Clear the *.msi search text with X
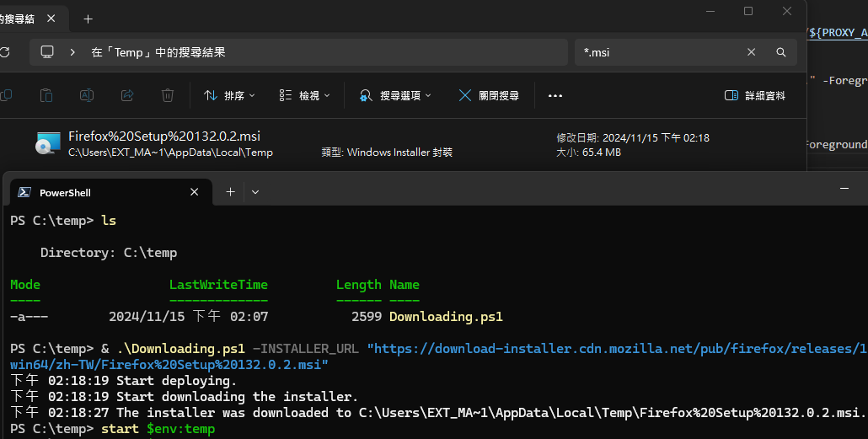Screen dimensions: 868x439 pos(751,52)
